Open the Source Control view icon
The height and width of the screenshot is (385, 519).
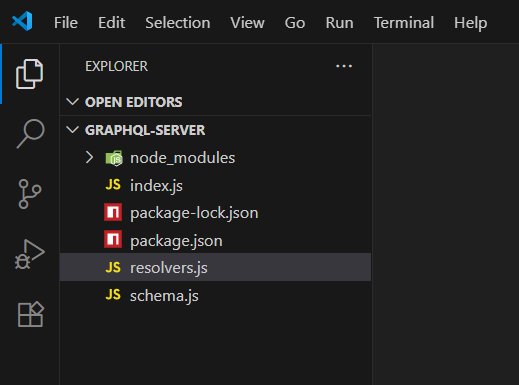29,194
